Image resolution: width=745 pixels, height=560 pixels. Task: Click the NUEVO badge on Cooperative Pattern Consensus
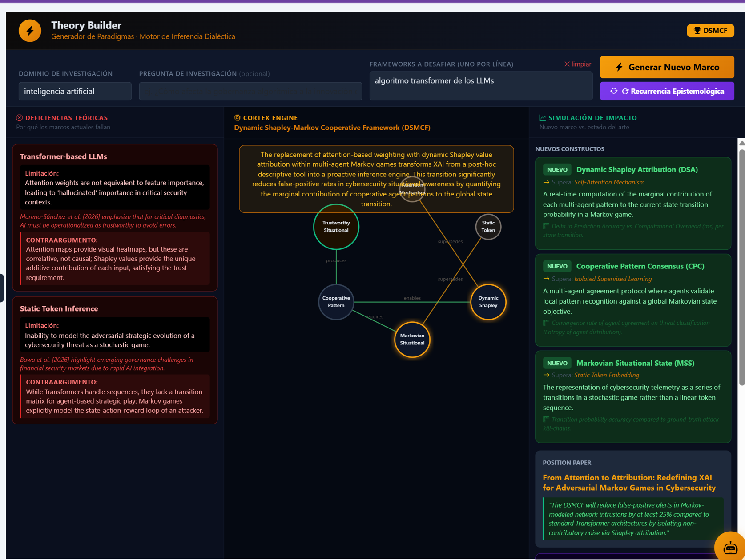coord(557,266)
